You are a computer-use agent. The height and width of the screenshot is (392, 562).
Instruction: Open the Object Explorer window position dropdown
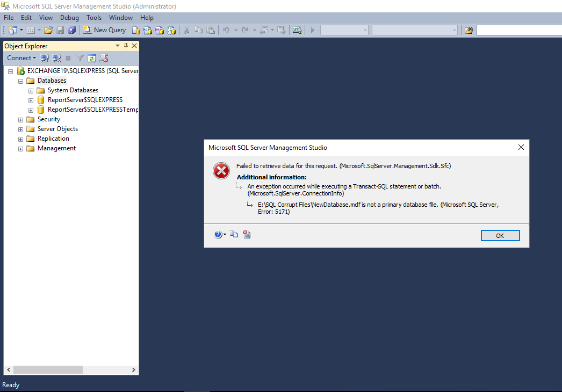point(118,46)
